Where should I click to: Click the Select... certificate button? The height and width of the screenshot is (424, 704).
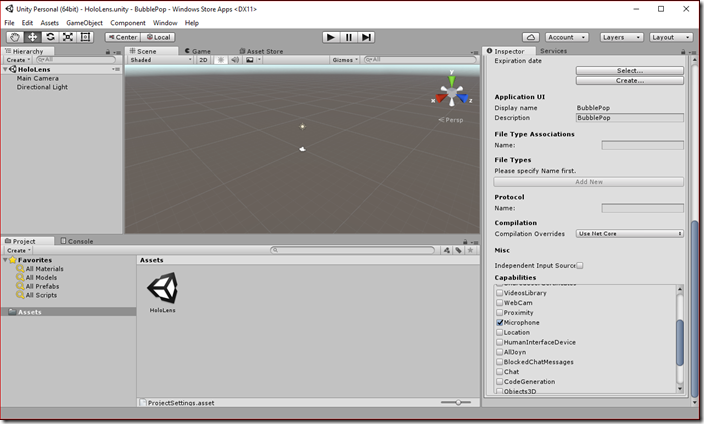(x=629, y=71)
